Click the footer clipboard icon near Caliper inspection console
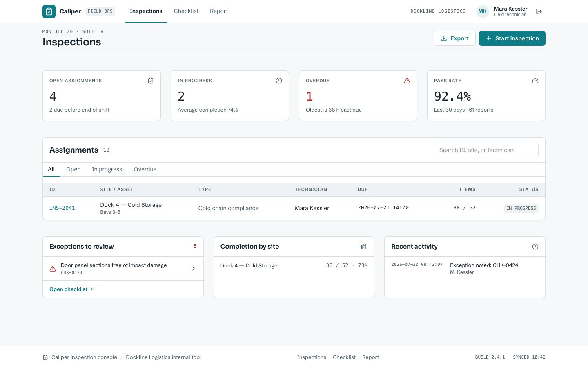588x368 pixels. (45, 357)
